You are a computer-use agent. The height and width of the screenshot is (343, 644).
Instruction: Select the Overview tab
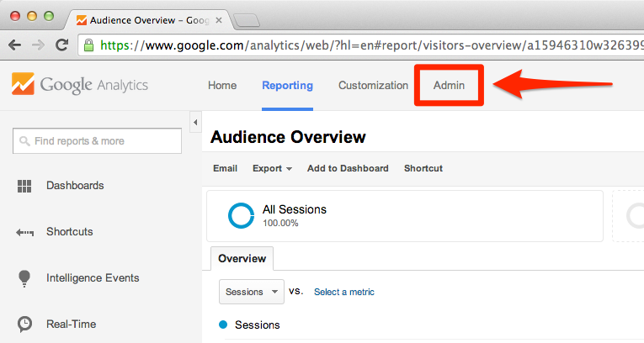tap(242, 258)
